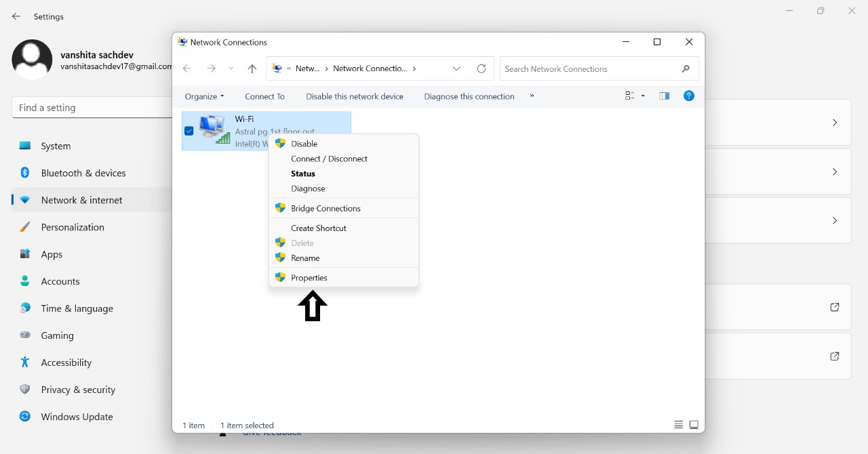868x454 pixels.
Task: Click Diagnose this connection in toolbar
Action: pos(469,96)
